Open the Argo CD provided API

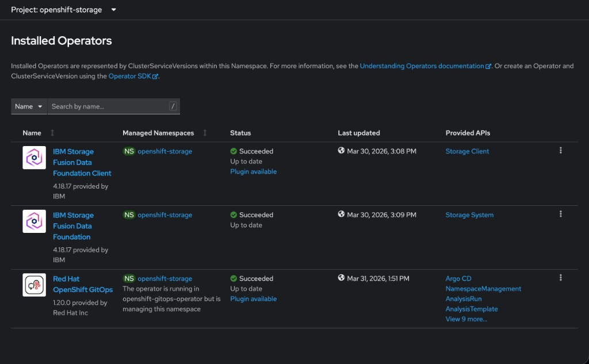[x=458, y=278]
